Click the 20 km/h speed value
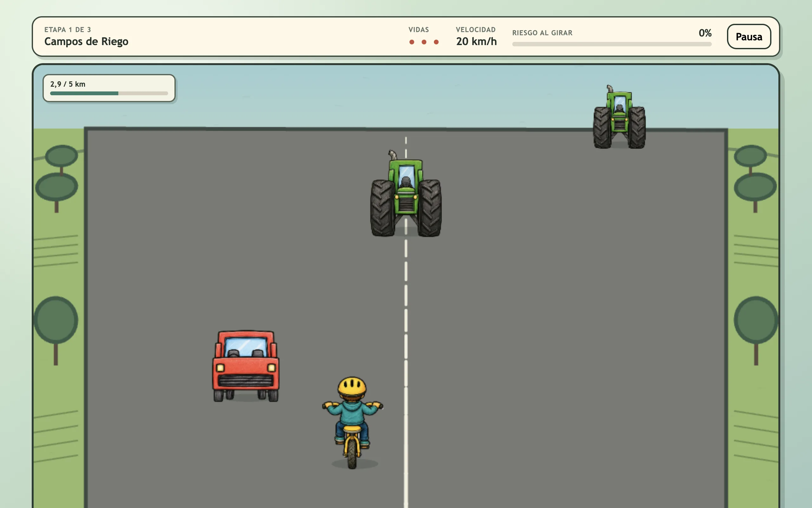 476,41
